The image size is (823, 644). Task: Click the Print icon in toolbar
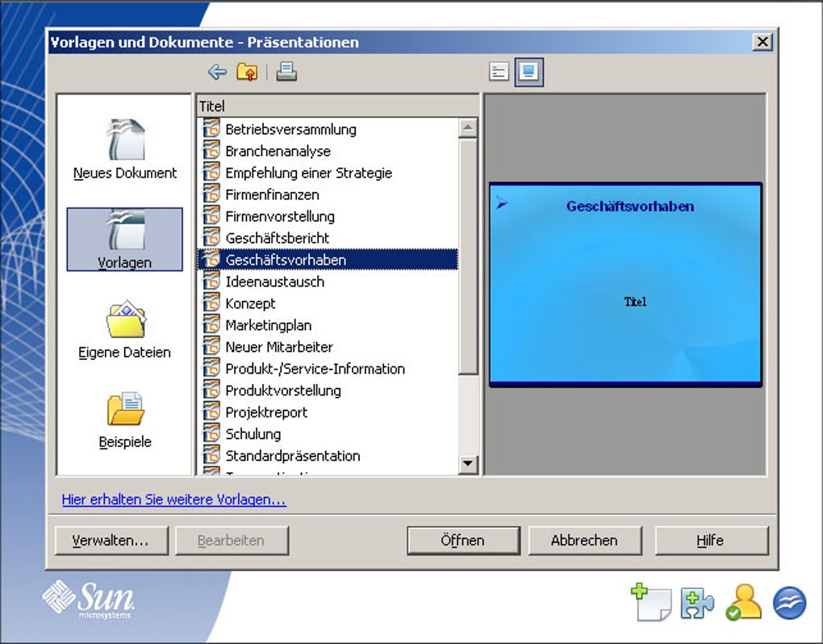286,72
